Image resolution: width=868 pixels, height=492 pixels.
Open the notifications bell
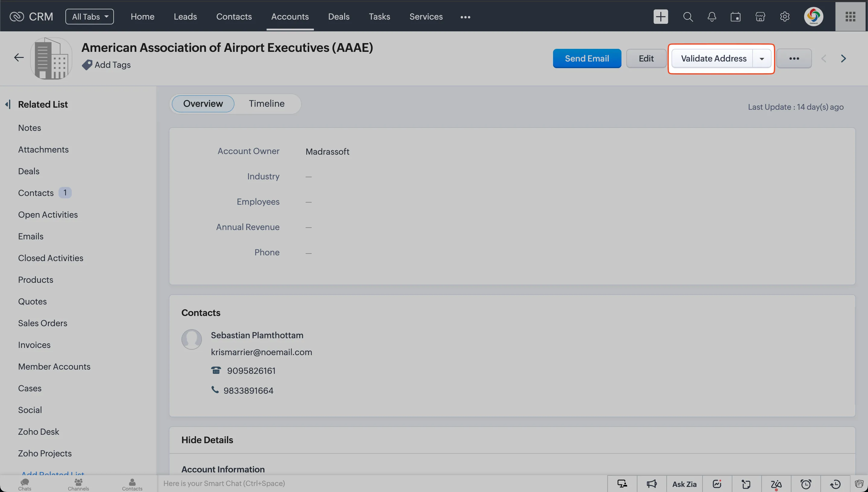coord(712,17)
